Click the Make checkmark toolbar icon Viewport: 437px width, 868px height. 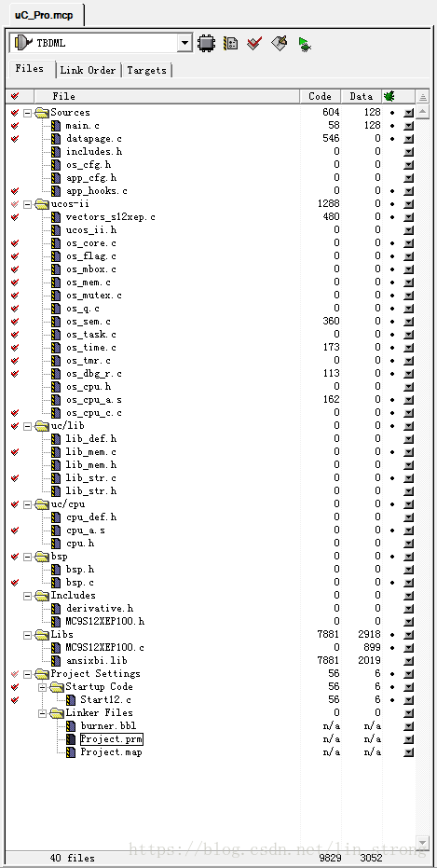coord(253,43)
